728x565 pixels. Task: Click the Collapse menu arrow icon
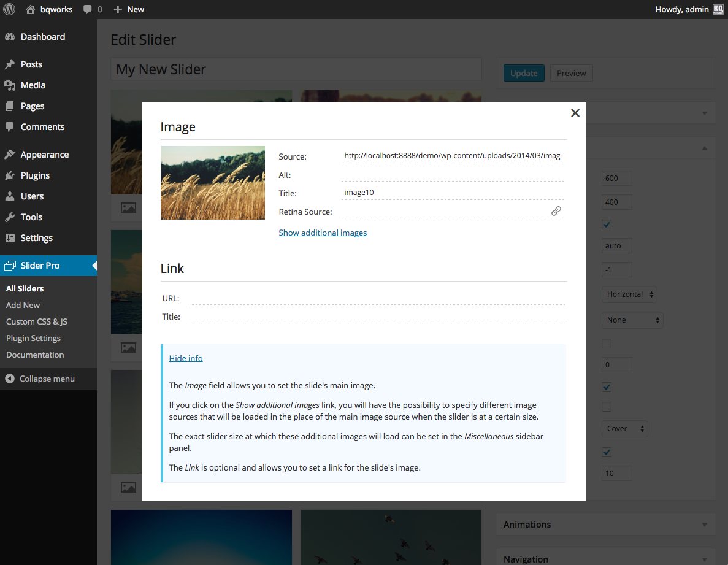10,379
